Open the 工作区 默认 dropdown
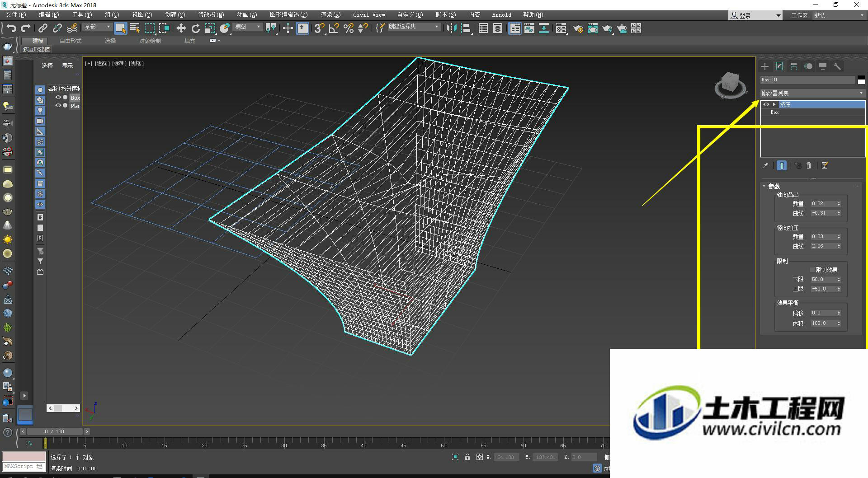 (x=839, y=15)
